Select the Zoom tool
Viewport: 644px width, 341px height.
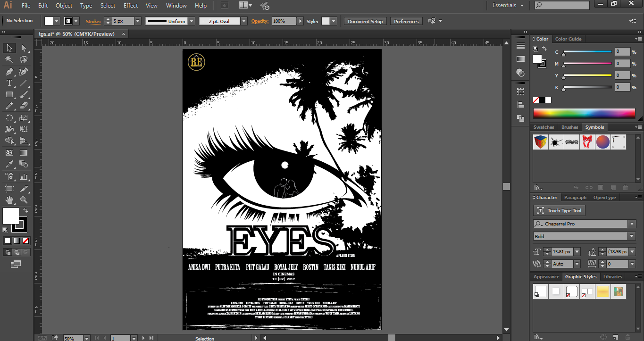click(x=24, y=200)
